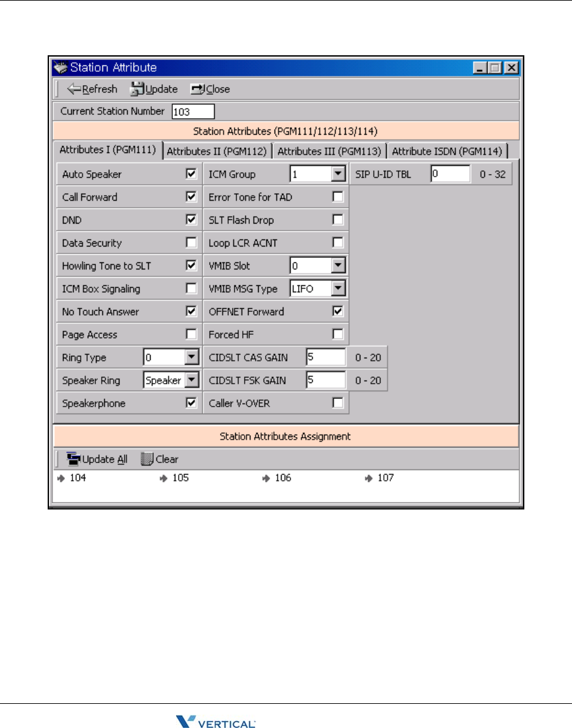Viewport: 572px width, 728px height.
Task: Check Error Tone for TAD box
Action: 338,196
